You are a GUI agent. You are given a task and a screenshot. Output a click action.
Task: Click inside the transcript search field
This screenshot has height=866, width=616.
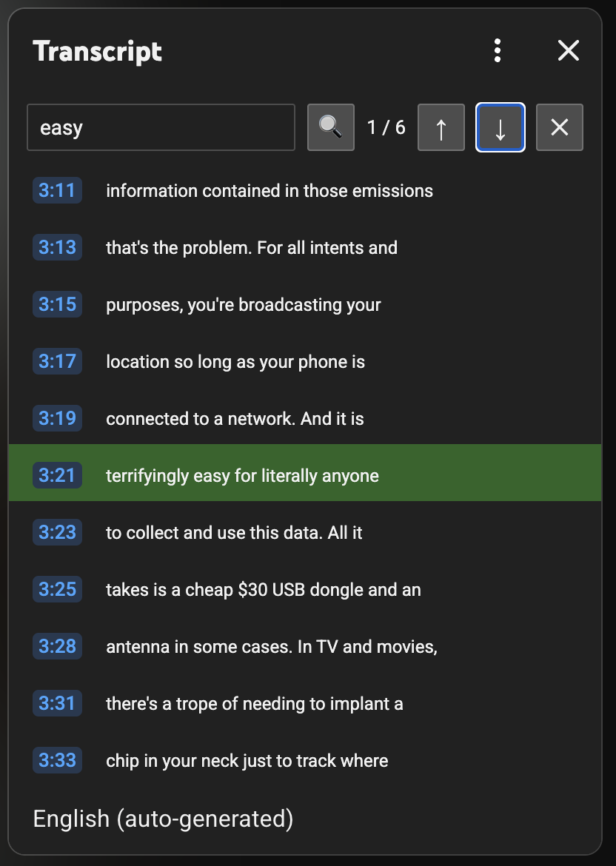161,127
